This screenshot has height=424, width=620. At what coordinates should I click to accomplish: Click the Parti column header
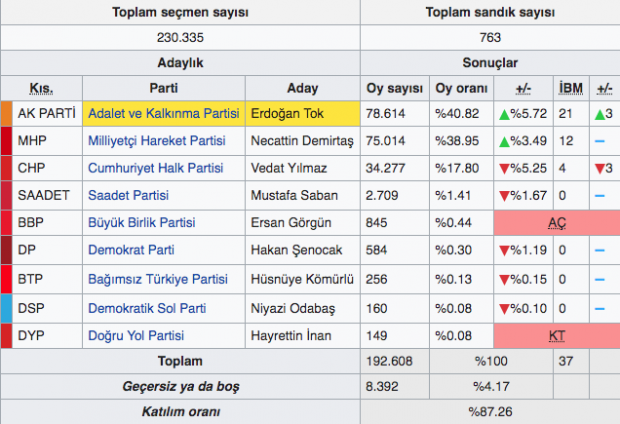point(163,88)
